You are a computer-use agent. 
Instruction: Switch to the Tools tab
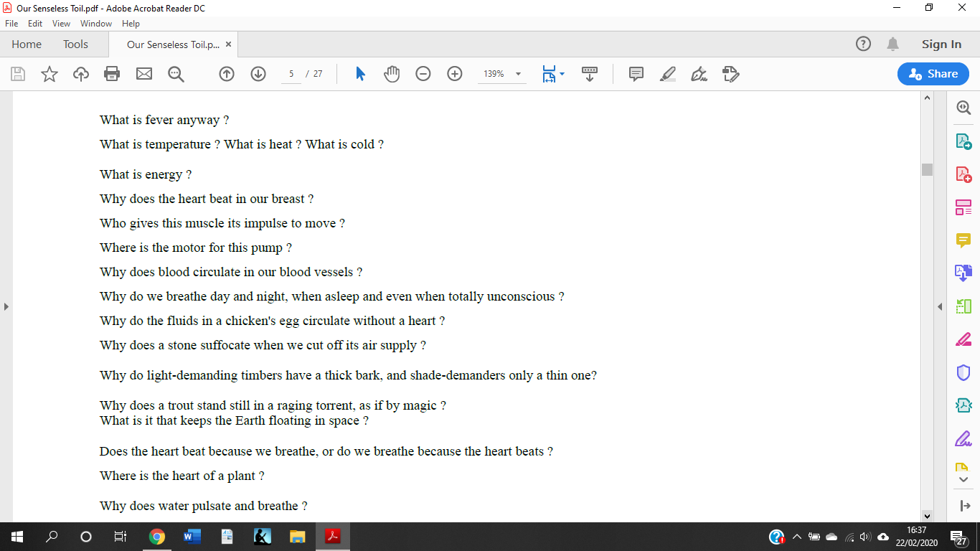coord(75,44)
